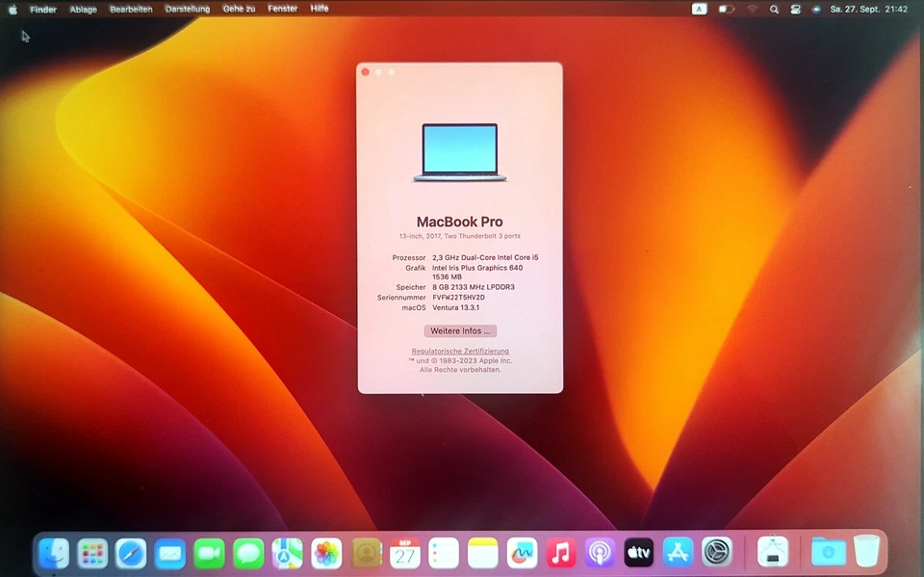
Task: Open the Messages app from the Dock
Action: [x=247, y=552]
